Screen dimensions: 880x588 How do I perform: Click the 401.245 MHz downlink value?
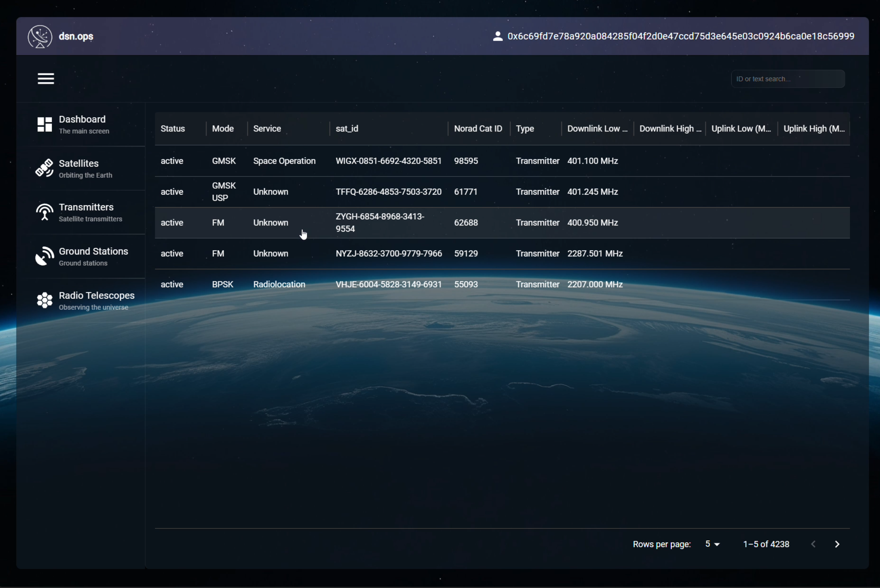coord(592,192)
